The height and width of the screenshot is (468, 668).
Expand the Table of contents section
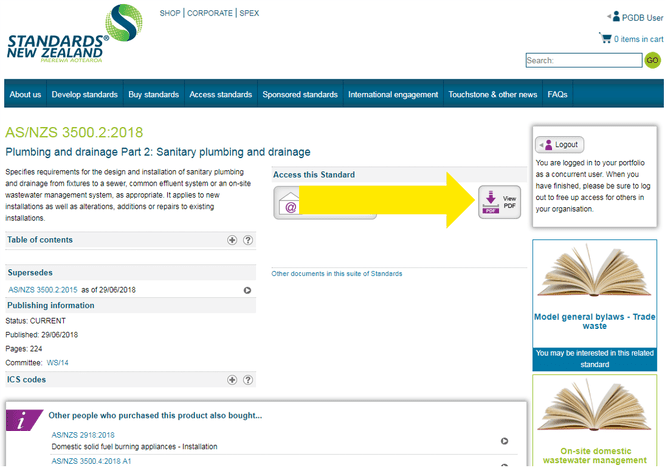pyautogui.click(x=232, y=240)
